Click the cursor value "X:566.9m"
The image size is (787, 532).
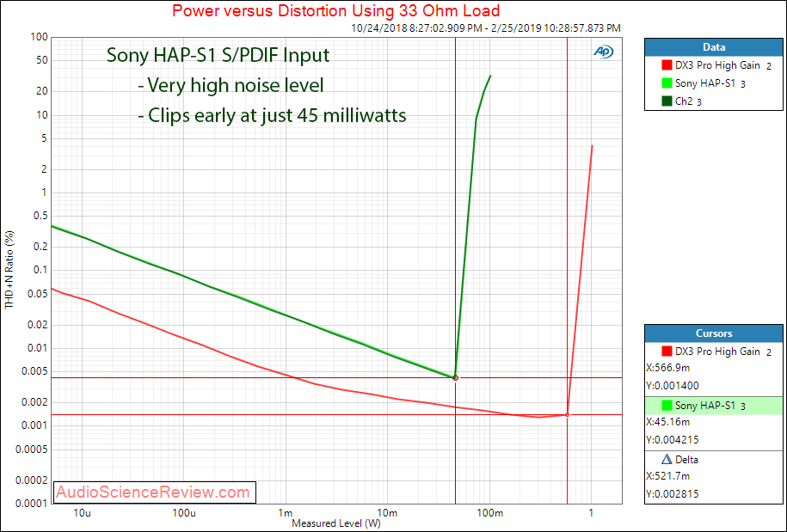668,368
